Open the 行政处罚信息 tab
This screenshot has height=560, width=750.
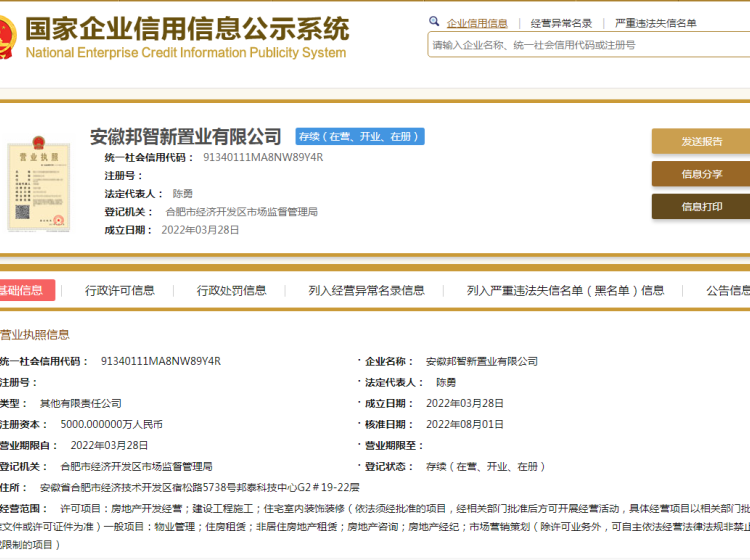pos(232,291)
